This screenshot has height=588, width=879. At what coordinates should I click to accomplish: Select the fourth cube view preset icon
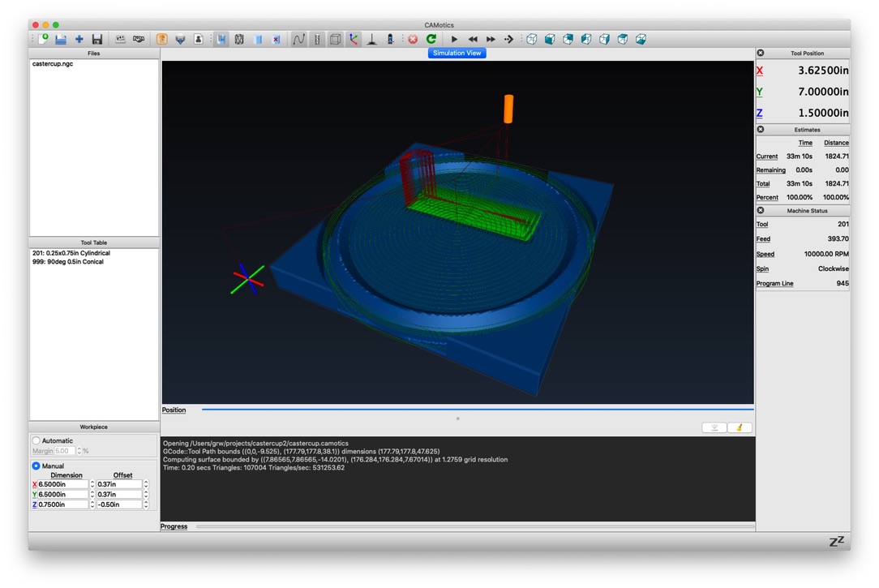point(586,39)
